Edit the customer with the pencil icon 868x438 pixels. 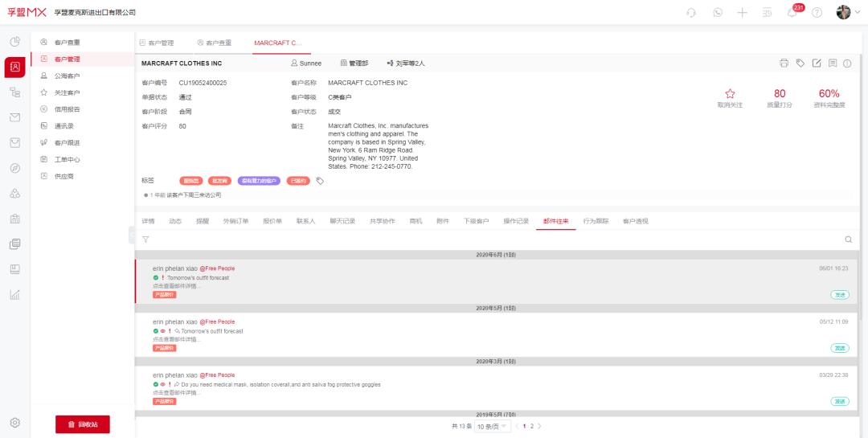pos(817,63)
